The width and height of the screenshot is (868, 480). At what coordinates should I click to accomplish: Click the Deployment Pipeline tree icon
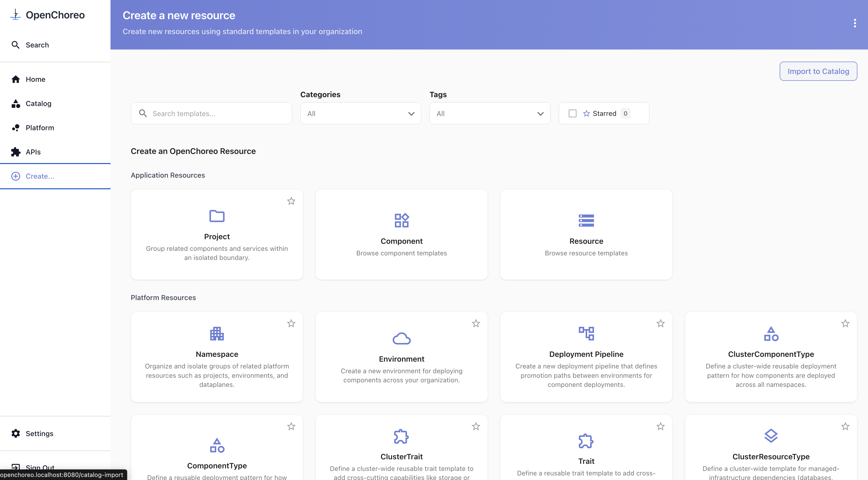point(586,334)
